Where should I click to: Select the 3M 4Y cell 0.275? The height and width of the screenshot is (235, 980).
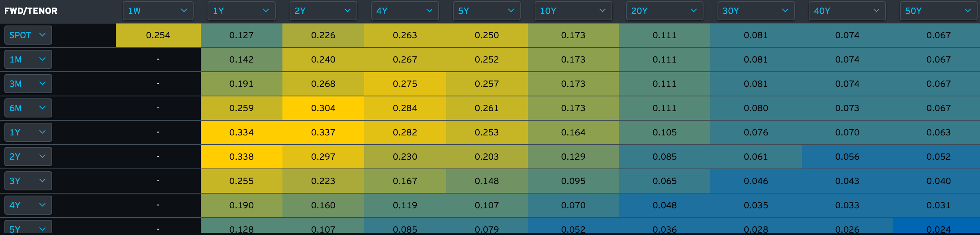(405, 84)
